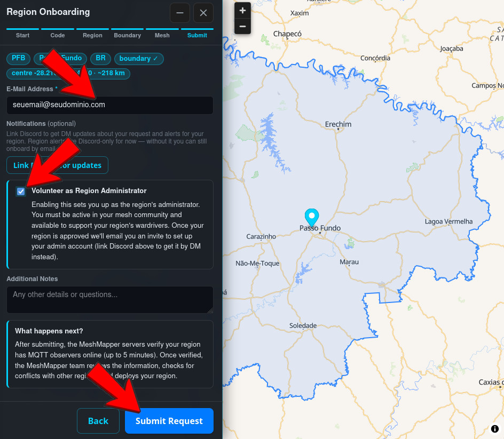Click the boundary checkmark chip

(139, 59)
